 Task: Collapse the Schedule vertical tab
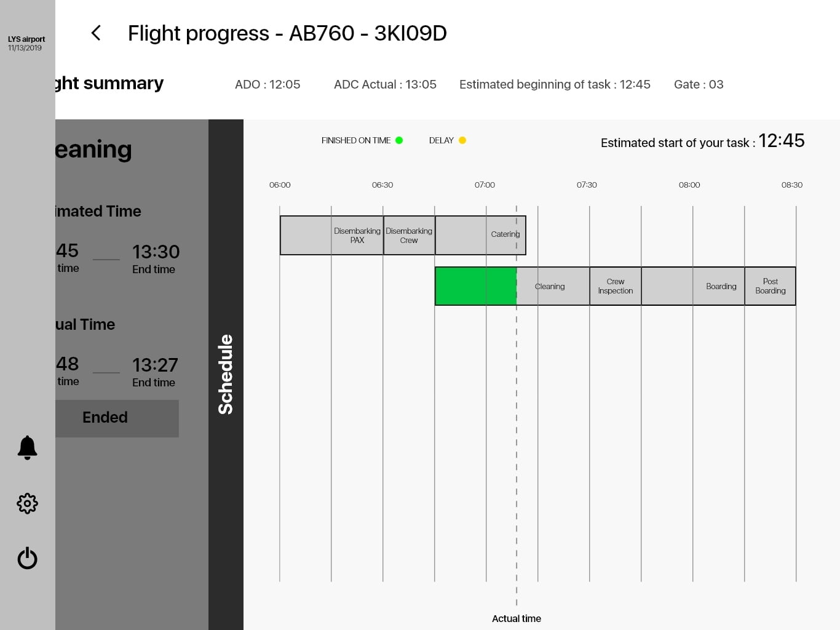(x=226, y=374)
